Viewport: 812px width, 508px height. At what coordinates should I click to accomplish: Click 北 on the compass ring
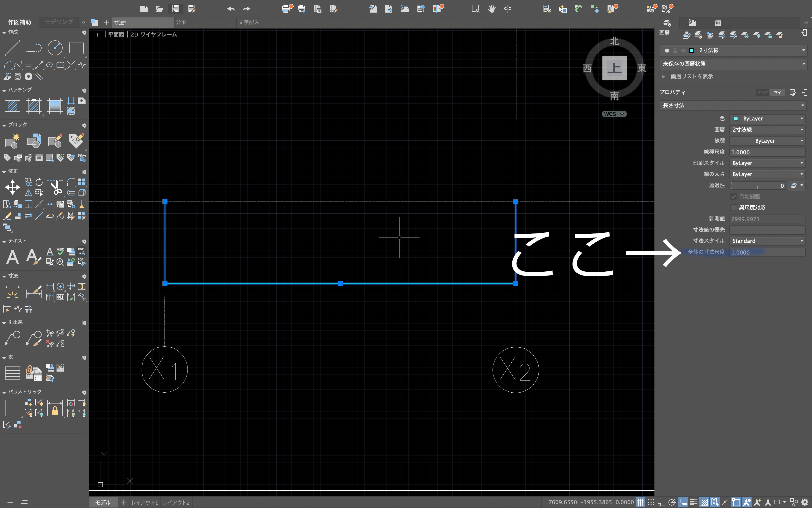(x=614, y=41)
